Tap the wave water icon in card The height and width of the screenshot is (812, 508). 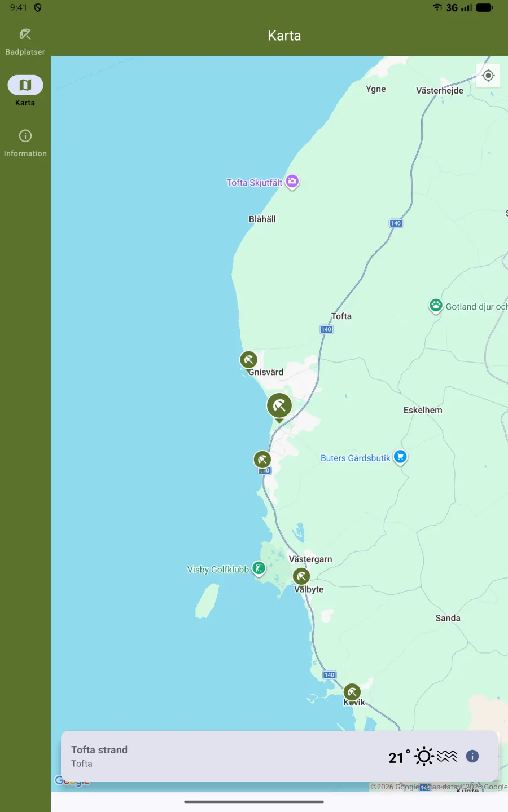pos(447,756)
